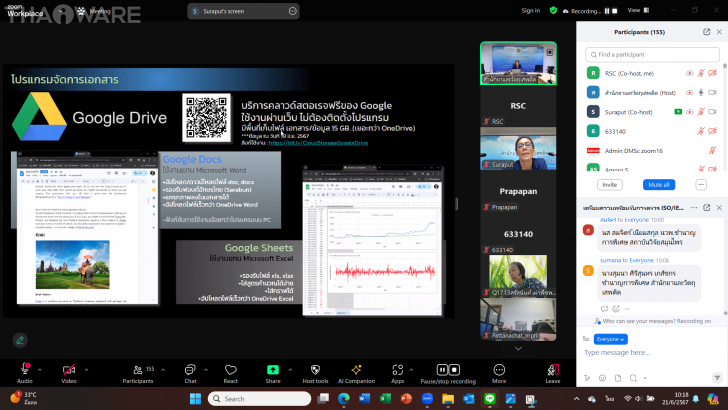
Task: Open chat panel more options ellipsis
Action: 694,208
